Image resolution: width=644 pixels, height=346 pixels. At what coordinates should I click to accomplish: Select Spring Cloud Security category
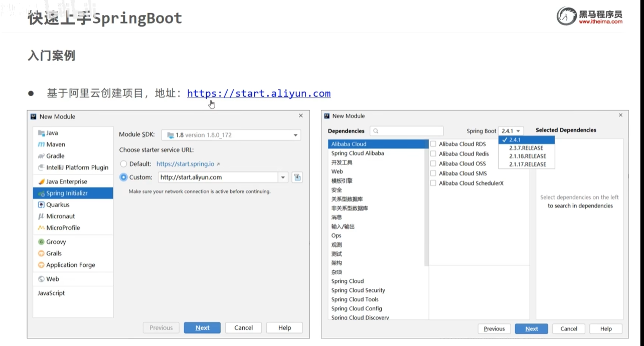(377, 290)
